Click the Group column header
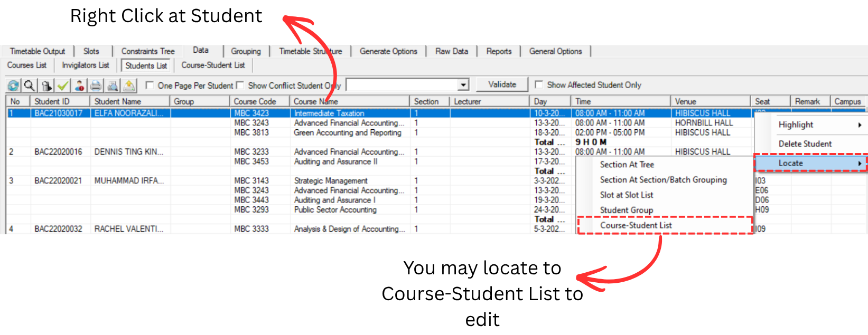 coord(200,101)
